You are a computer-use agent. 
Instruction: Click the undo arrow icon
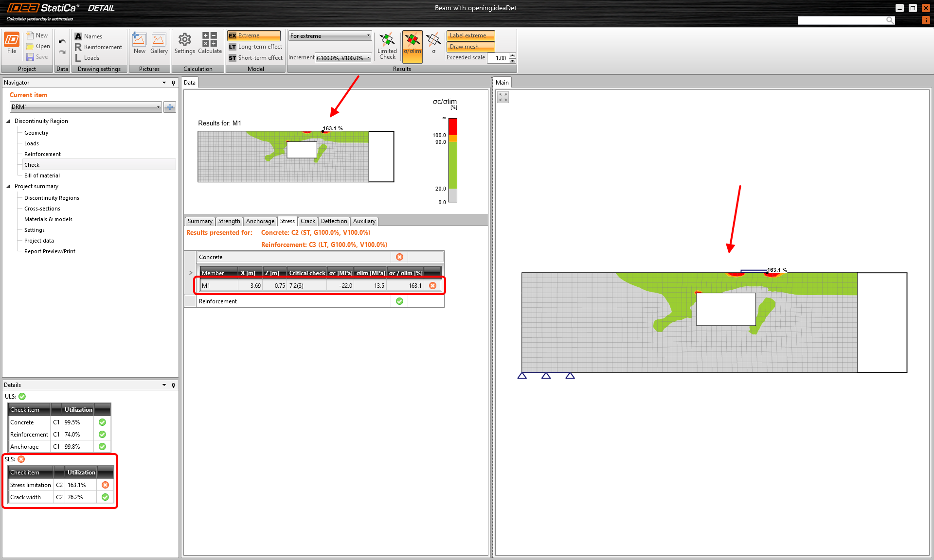click(62, 41)
